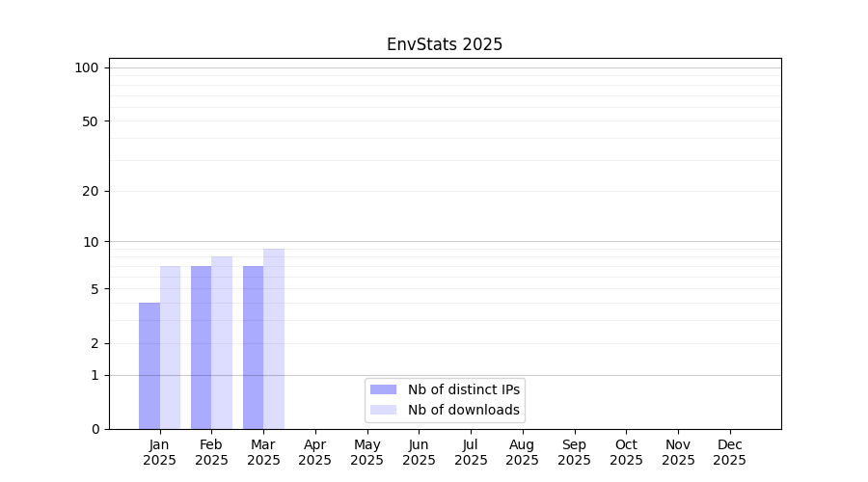868x482 pixels.
Task: Select the 'Oct 2025' x-axis label
Action: click(626, 452)
